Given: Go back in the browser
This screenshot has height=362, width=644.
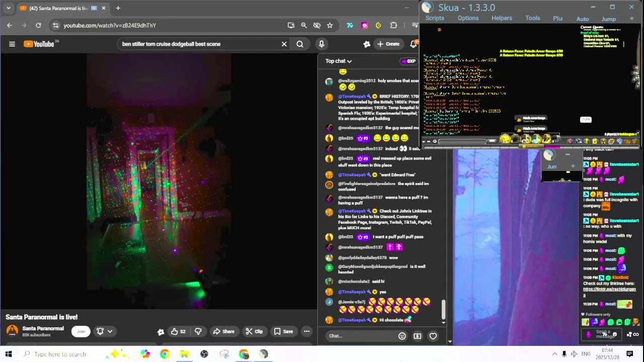Looking at the screenshot, I should (10, 25).
